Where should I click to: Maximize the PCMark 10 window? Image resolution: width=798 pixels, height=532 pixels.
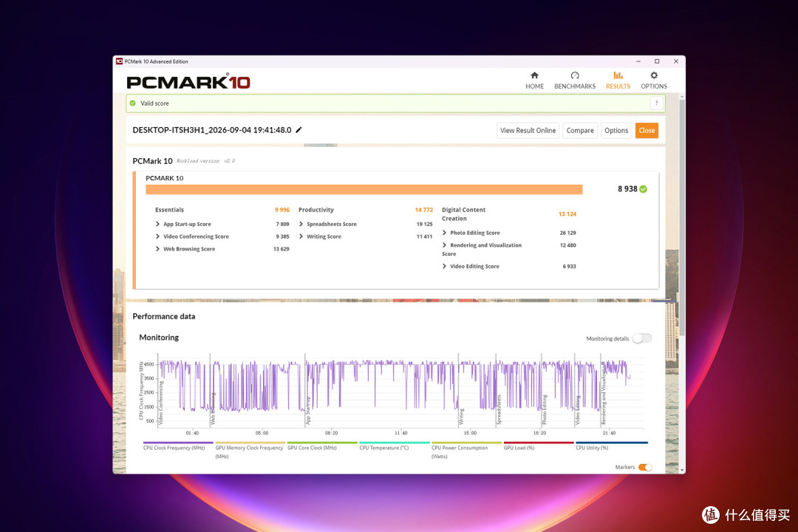[x=657, y=61]
